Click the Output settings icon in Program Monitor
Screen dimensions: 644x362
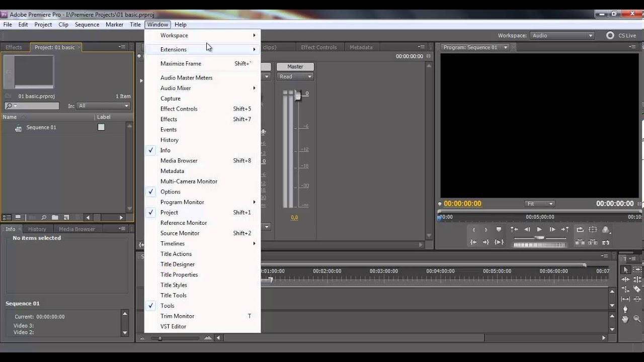pos(606,230)
